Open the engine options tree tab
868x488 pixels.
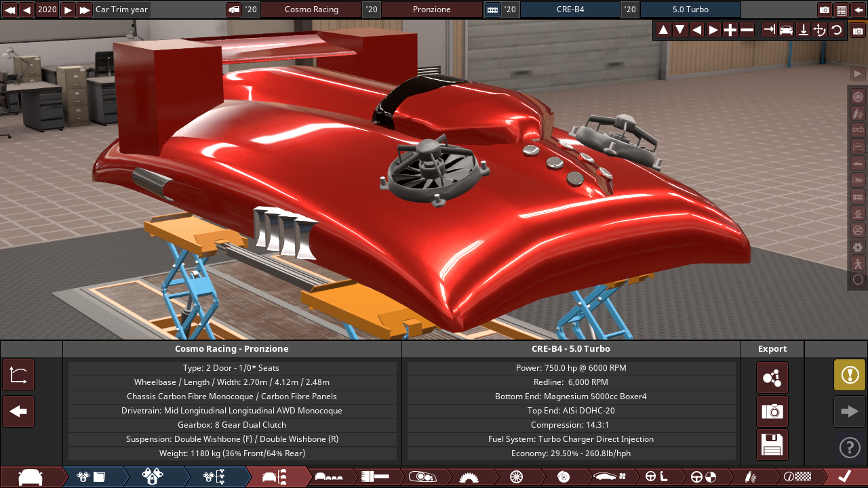(x=214, y=477)
